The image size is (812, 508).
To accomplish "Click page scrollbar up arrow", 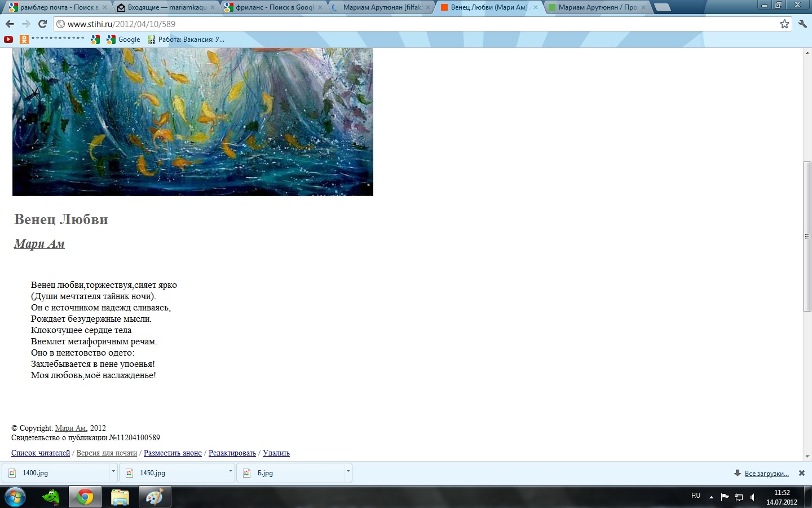I will click(x=807, y=52).
